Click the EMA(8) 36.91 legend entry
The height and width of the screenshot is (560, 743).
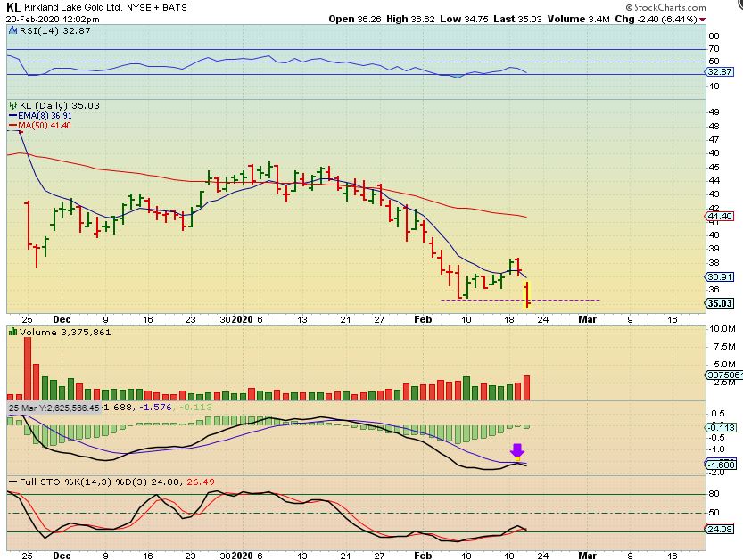[41, 116]
